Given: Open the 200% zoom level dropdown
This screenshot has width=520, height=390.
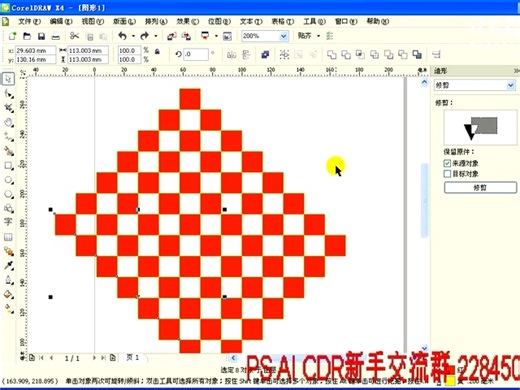Looking at the screenshot, I should pos(283,36).
